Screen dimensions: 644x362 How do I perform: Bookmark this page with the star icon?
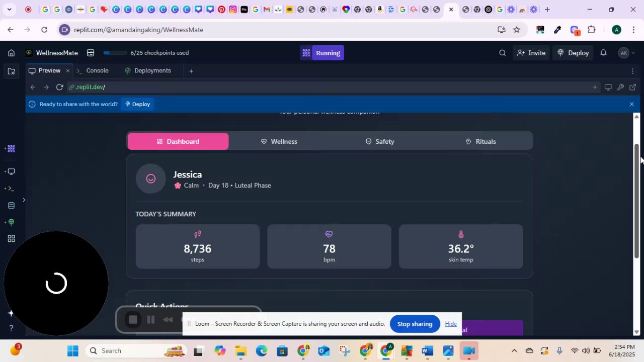pyautogui.click(x=517, y=30)
